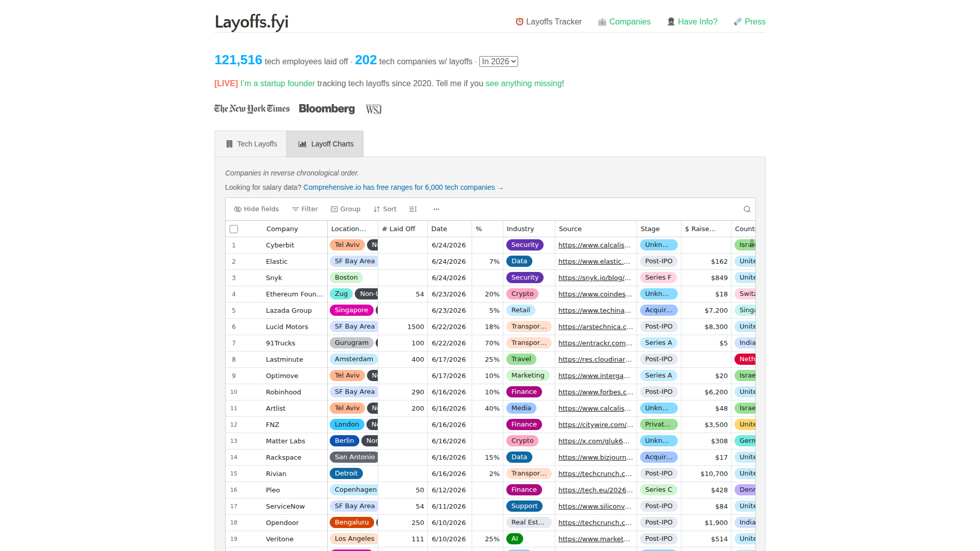Follow the I'm a startup founder link
Viewport: 980px width, 551px height.
(278, 83)
